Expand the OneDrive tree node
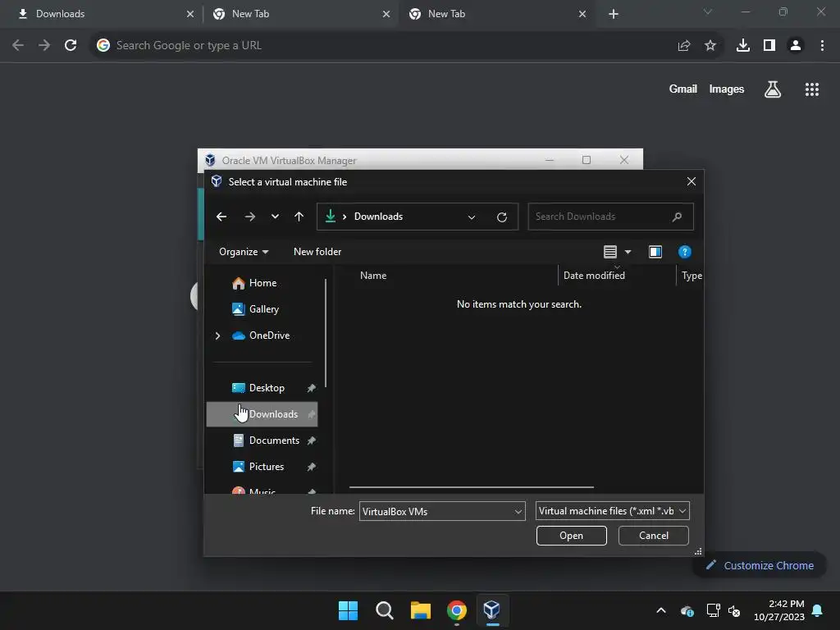 pyautogui.click(x=217, y=336)
